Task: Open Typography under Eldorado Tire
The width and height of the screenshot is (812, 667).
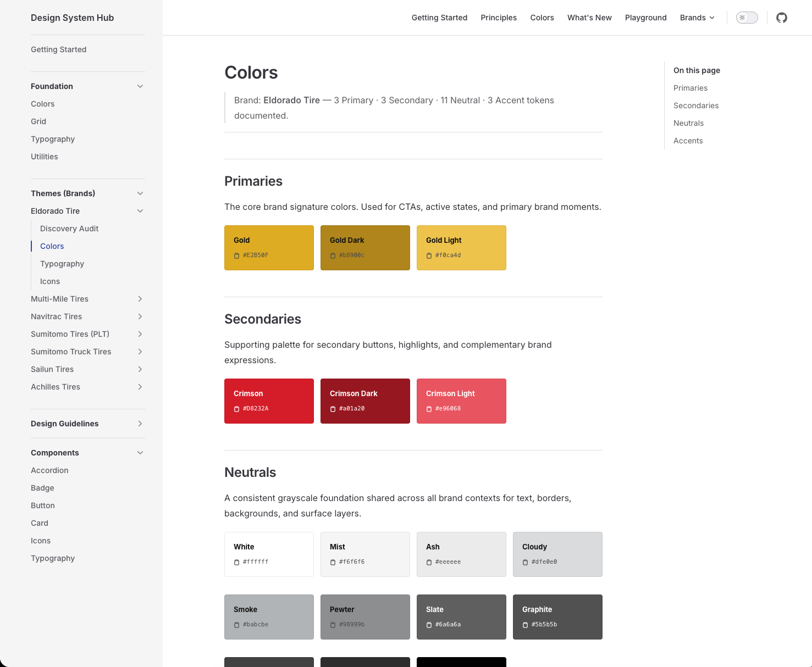Action: point(62,264)
